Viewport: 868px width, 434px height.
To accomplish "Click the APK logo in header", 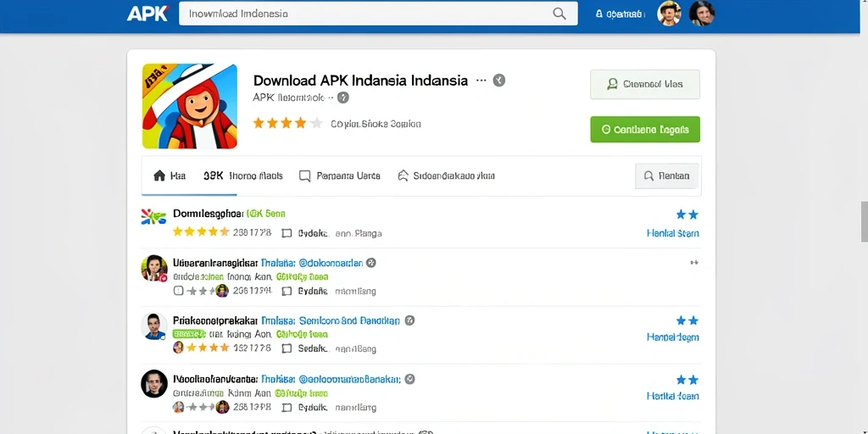I will [147, 14].
